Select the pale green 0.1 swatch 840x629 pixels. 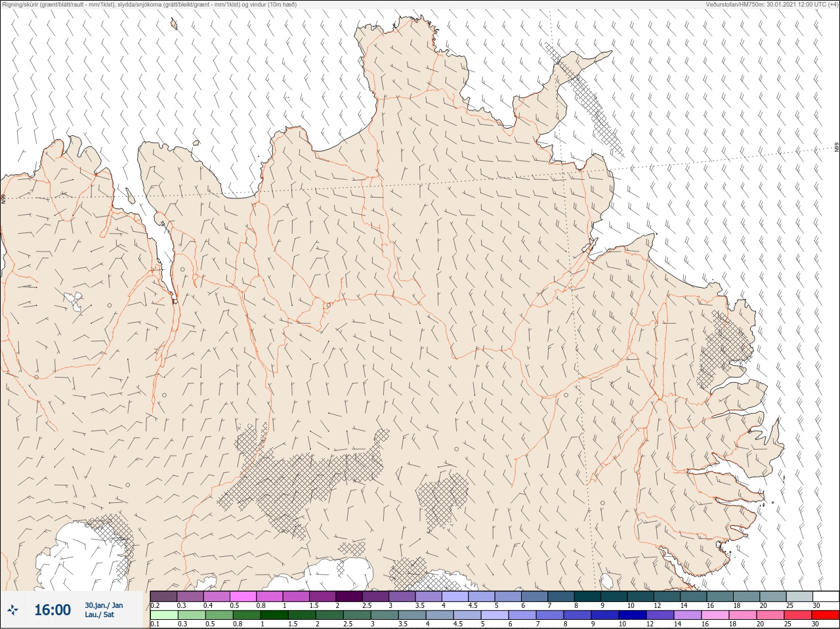click(x=163, y=615)
